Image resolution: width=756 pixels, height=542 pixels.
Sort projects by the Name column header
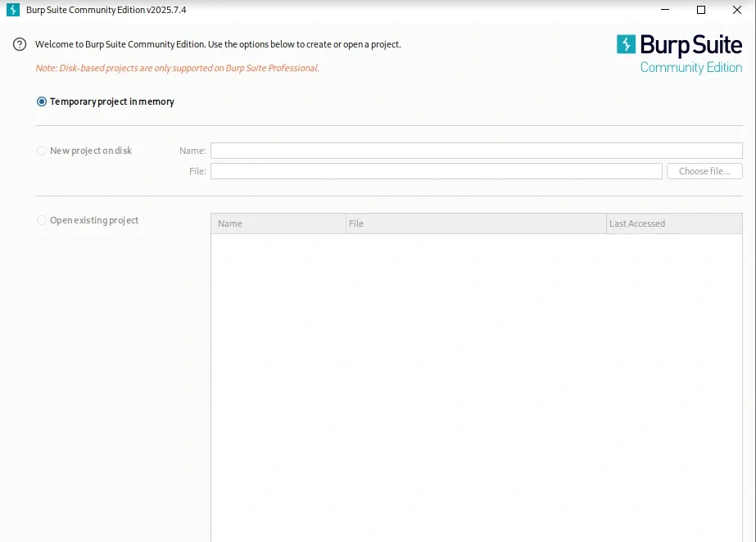pyautogui.click(x=278, y=224)
